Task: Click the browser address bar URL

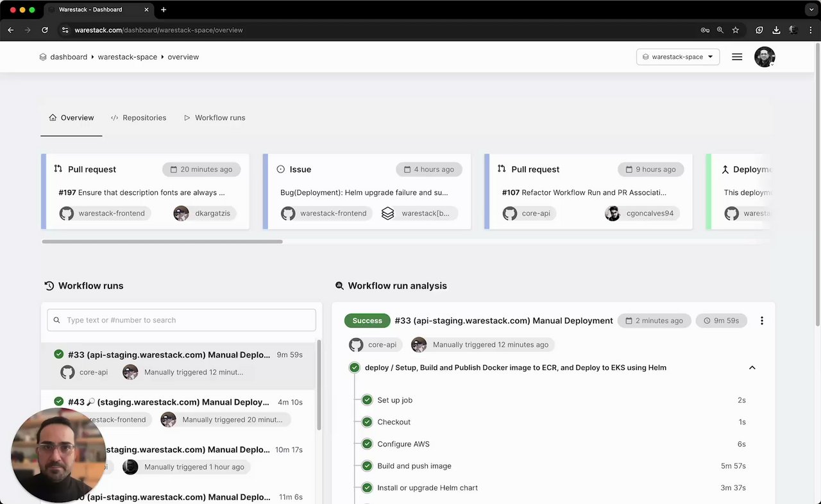Action: pos(158,30)
